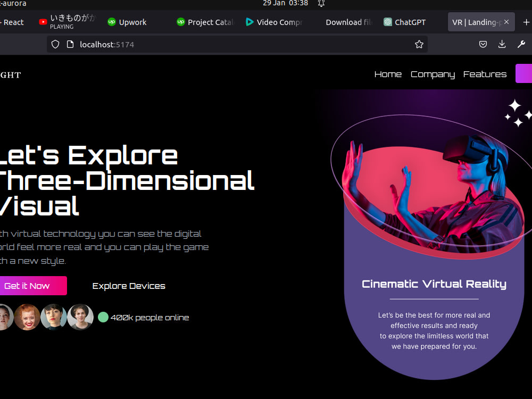Click the Get it Now button
532x399 pixels.
coord(33,286)
